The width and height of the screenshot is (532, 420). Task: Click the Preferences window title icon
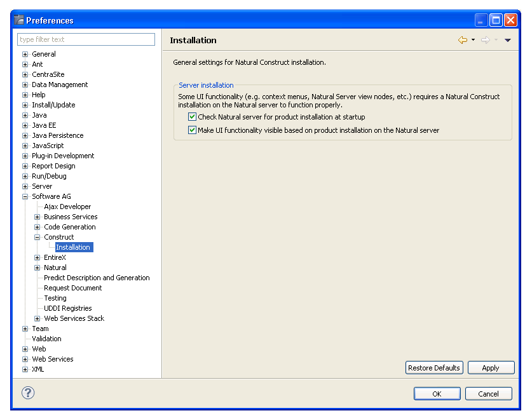click(x=18, y=20)
